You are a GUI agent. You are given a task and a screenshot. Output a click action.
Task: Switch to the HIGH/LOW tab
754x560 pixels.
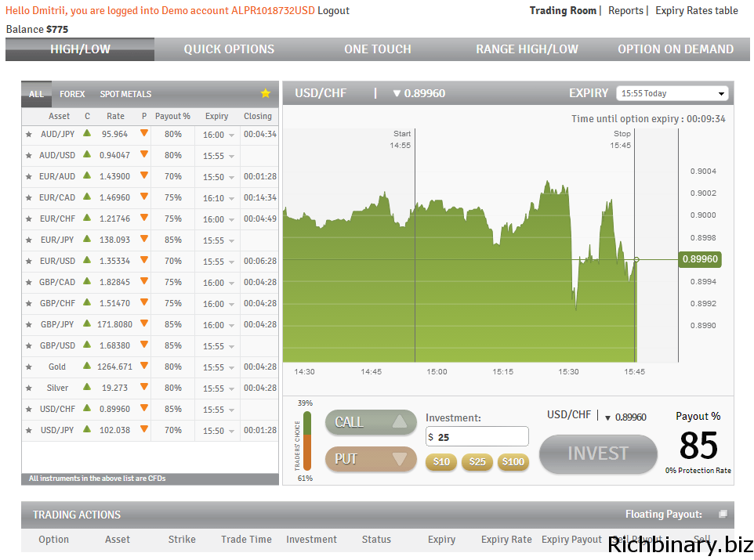[80, 49]
